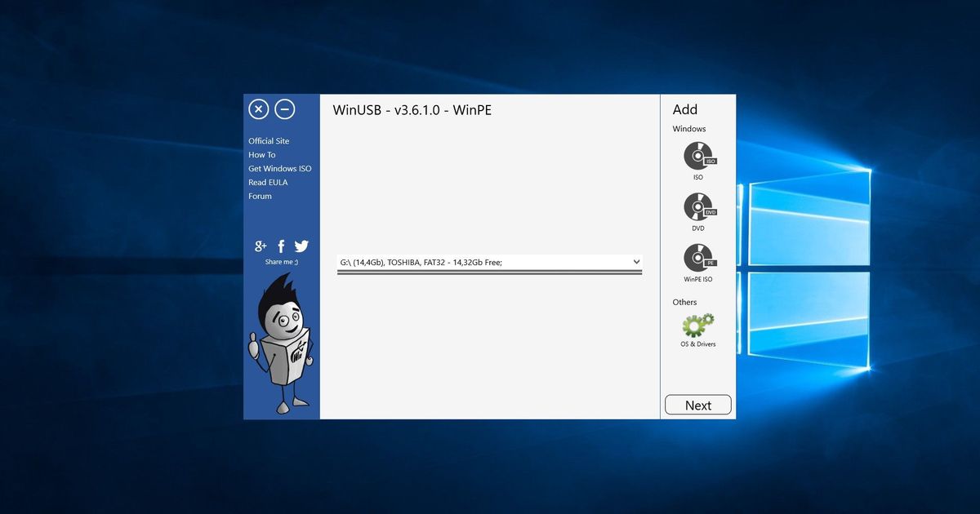Click the WinUSB - v3.6.1.0 - WinPE title
This screenshot has height=514, width=980.
412,110
